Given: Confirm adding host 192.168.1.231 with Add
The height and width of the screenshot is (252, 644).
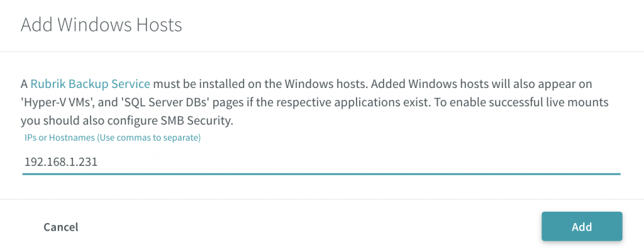Looking at the screenshot, I should pyautogui.click(x=582, y=227).
